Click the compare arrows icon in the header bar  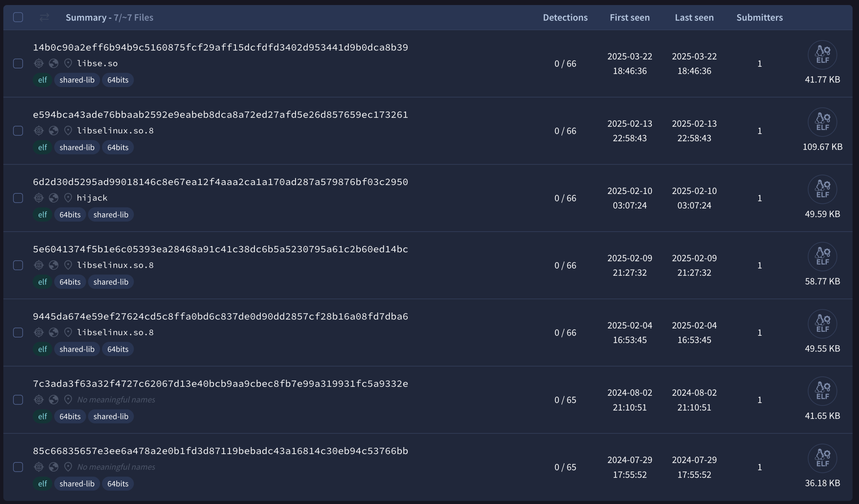(44, 17)
